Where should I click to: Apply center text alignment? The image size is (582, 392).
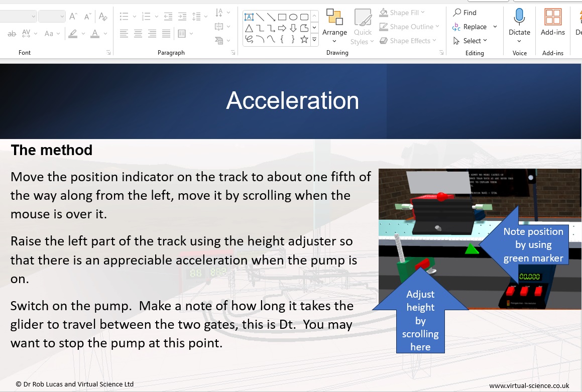(x=138, y=34)
